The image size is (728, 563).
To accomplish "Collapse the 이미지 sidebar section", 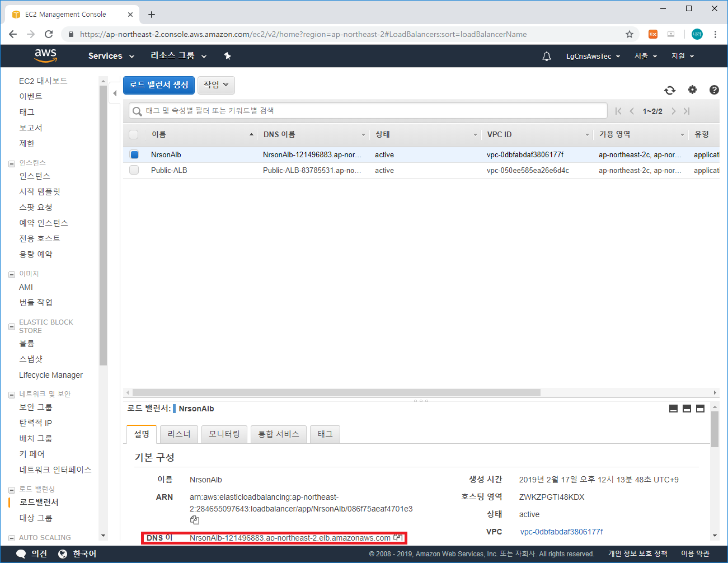I will tap(12, 274).
